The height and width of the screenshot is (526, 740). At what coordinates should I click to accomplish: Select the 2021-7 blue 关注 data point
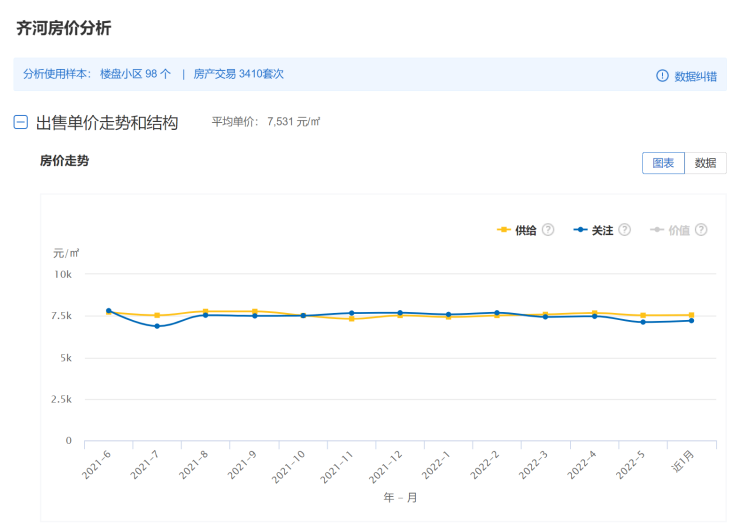[157, 326]
